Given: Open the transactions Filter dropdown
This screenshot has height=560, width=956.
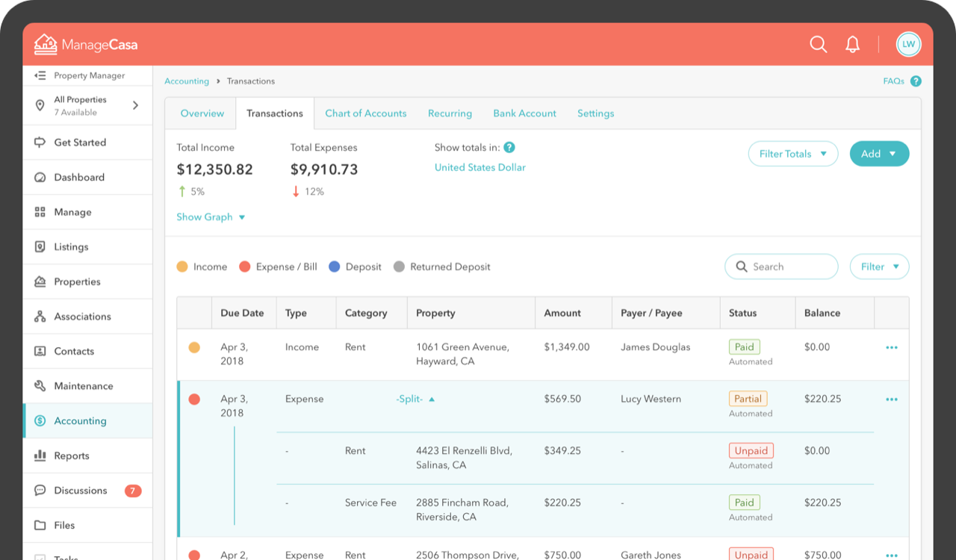Looking at the screenshot, I should [x=879, y=267].
